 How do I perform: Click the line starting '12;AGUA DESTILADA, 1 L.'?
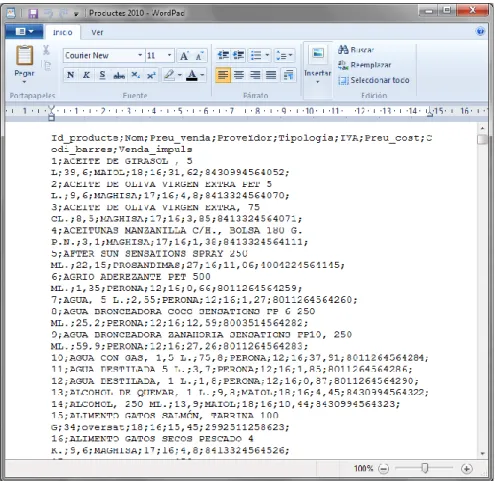[x=235, y=381]
